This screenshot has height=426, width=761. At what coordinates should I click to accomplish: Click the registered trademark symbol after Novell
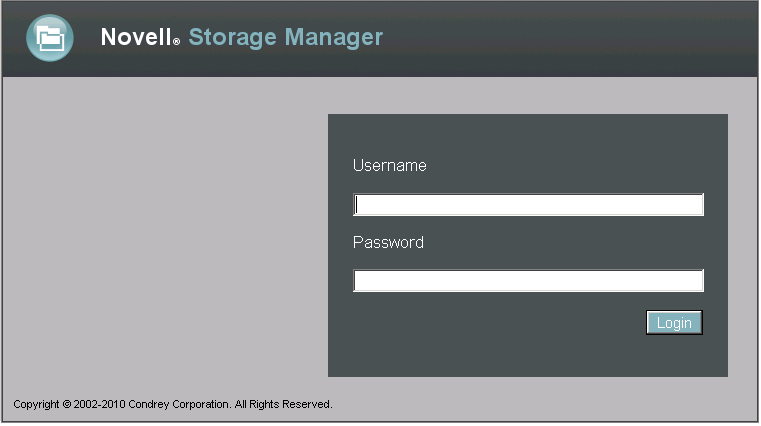[176, 43]
